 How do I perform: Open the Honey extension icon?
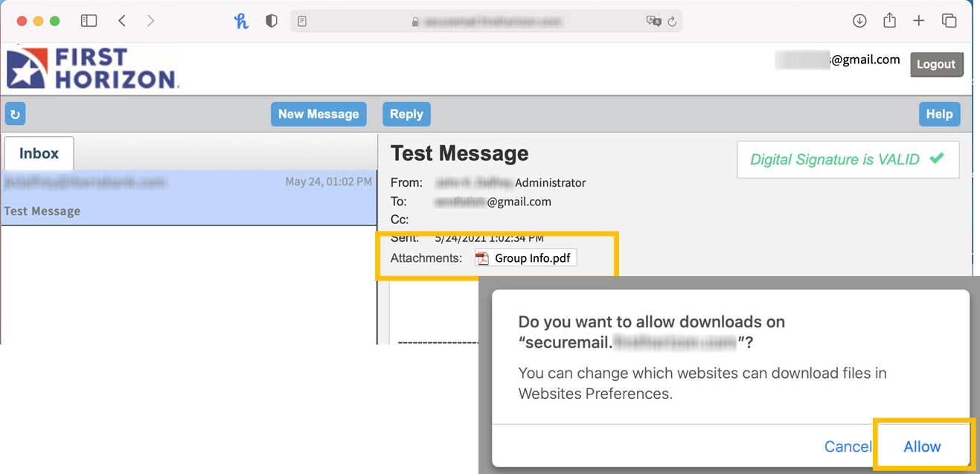241,22
